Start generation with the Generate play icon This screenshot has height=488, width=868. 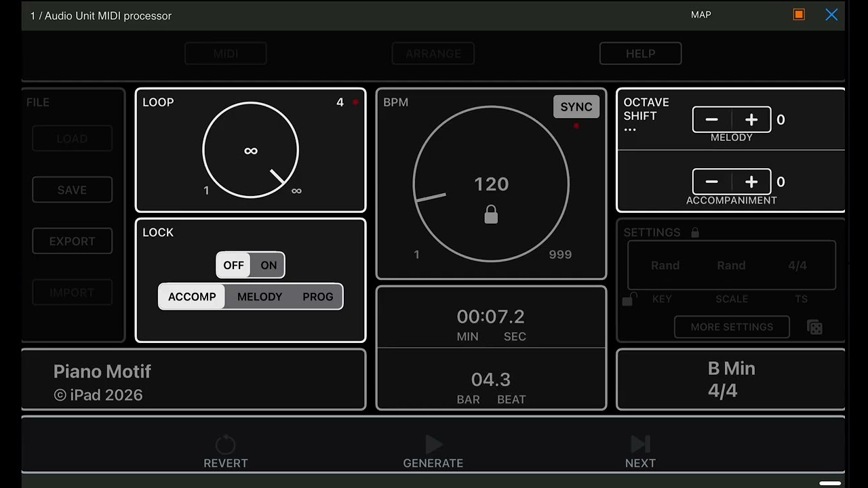(x=433, y=445)
